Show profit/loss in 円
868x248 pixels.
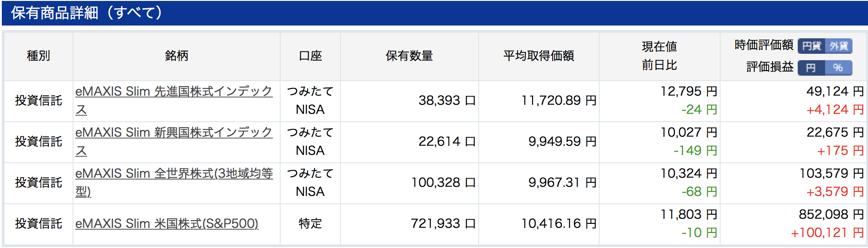coord(811,68)
